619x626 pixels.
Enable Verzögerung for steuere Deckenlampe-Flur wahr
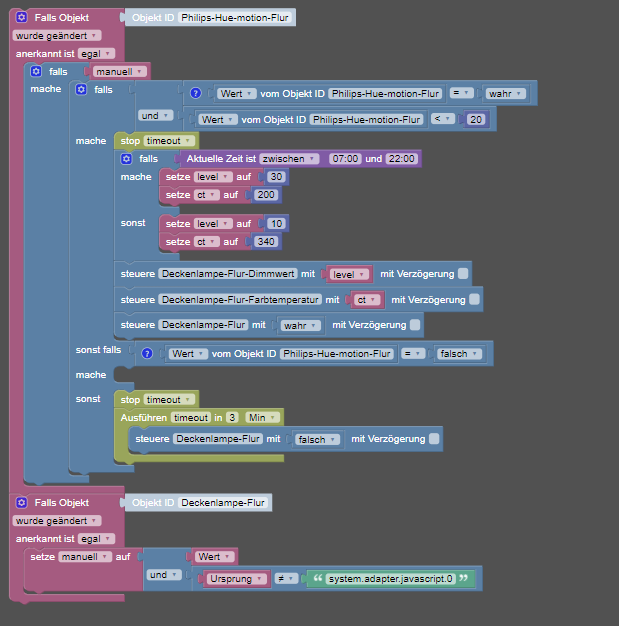click(x=415, y=325)
